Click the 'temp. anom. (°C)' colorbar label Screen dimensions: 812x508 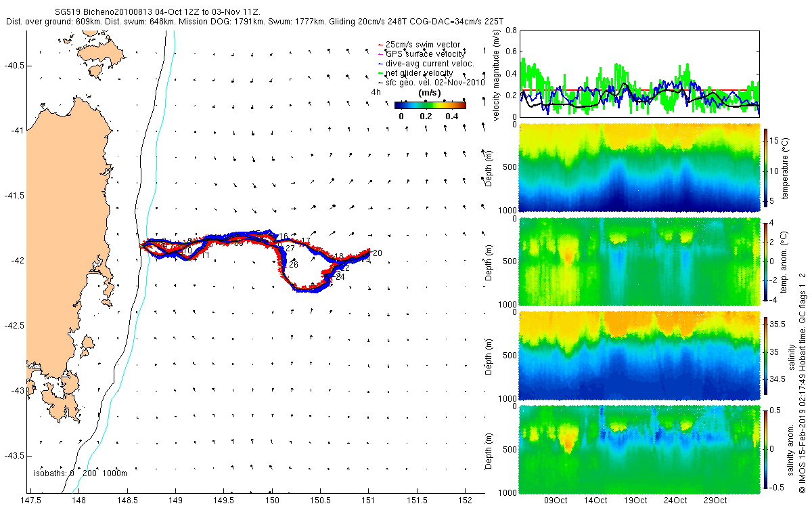click(x=786, y=261)
